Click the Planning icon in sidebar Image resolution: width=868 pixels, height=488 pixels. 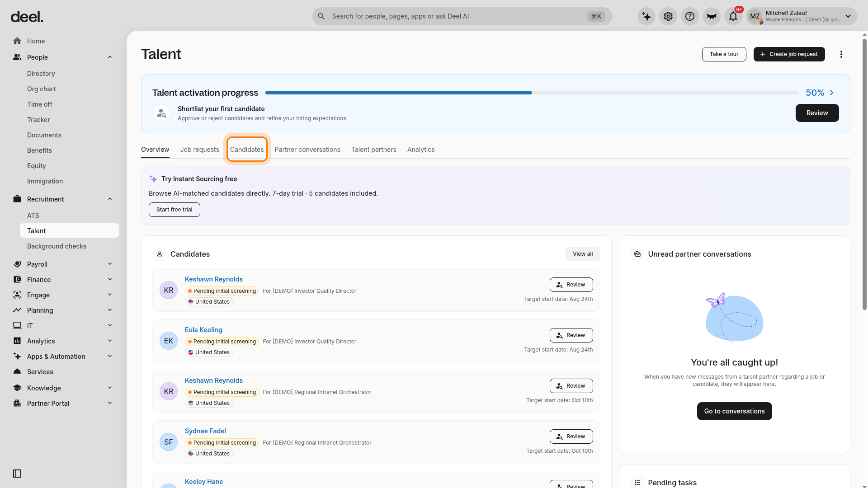[17, 310]
